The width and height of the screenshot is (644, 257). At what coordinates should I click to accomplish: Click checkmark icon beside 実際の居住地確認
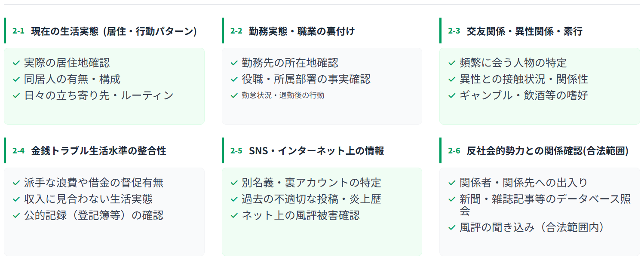(x=16, y=63)
